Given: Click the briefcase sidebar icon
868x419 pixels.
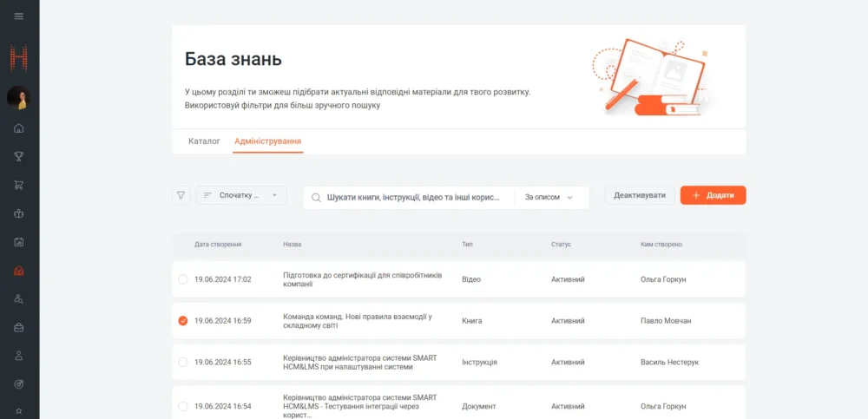Looking at the screenshot, I should [19, 327].
